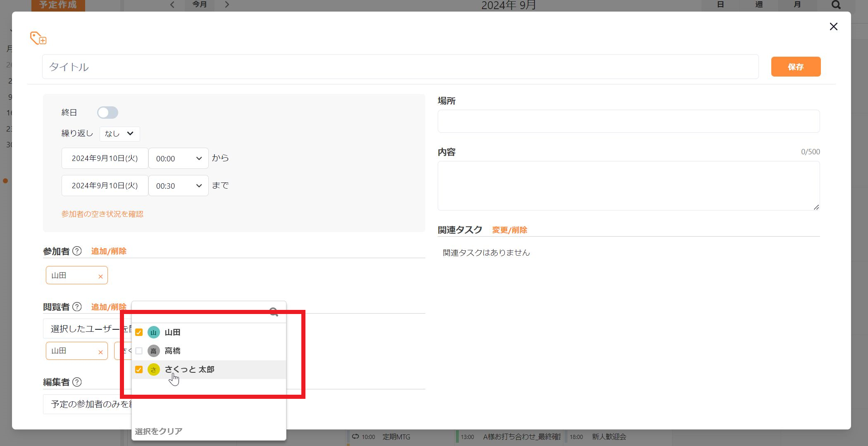
Task: Click the add tag icon above the title
Action: [x=38, y=38]
